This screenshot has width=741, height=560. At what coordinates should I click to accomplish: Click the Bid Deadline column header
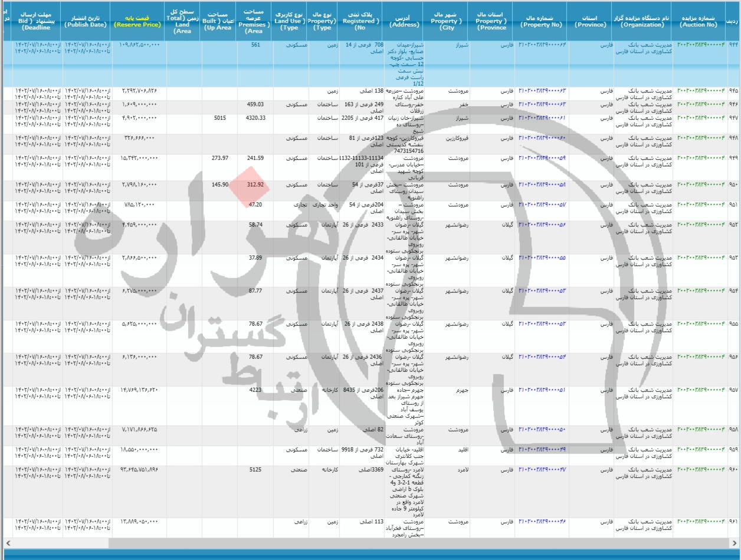pyautogui.click(x=35, y=21)
